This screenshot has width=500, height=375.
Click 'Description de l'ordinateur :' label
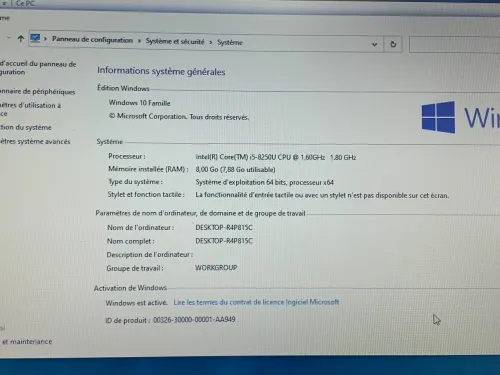coord(150,255)
